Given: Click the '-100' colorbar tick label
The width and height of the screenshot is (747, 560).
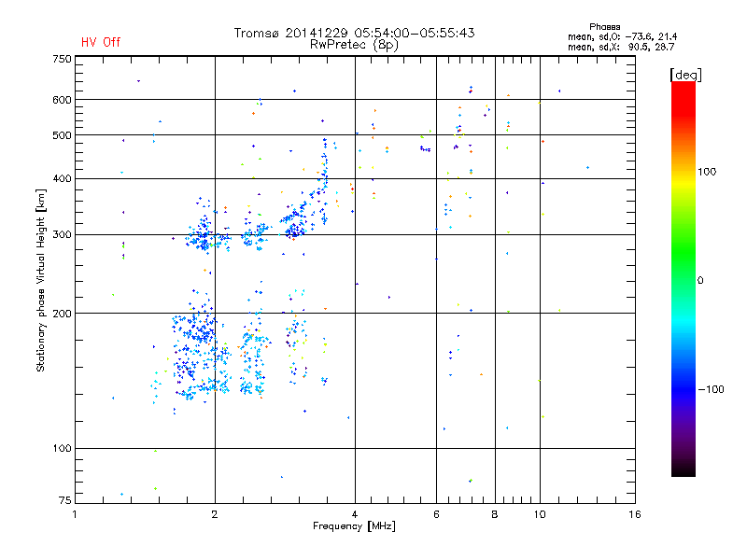Looking at the screenshot, I should click(712, 389).
